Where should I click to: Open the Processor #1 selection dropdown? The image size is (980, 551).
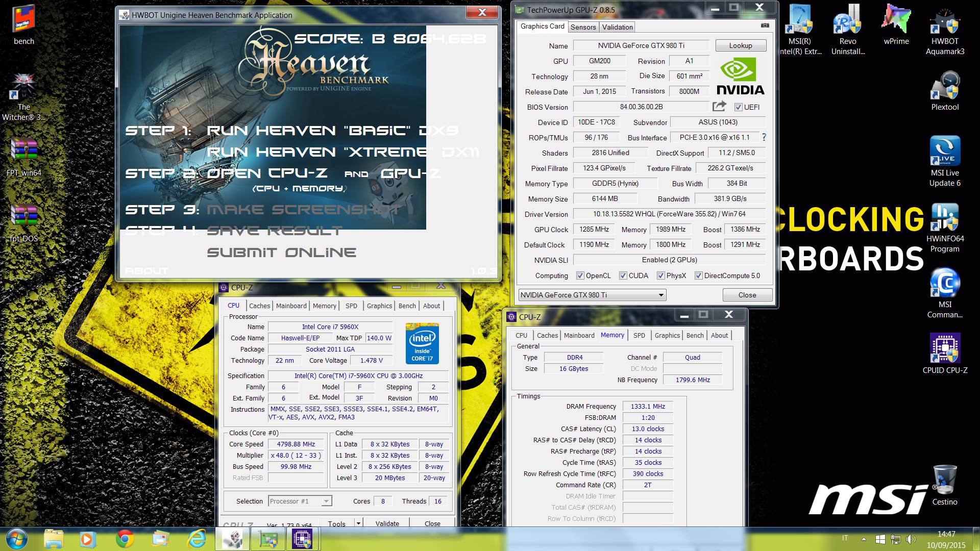click(x=300, y=501)
